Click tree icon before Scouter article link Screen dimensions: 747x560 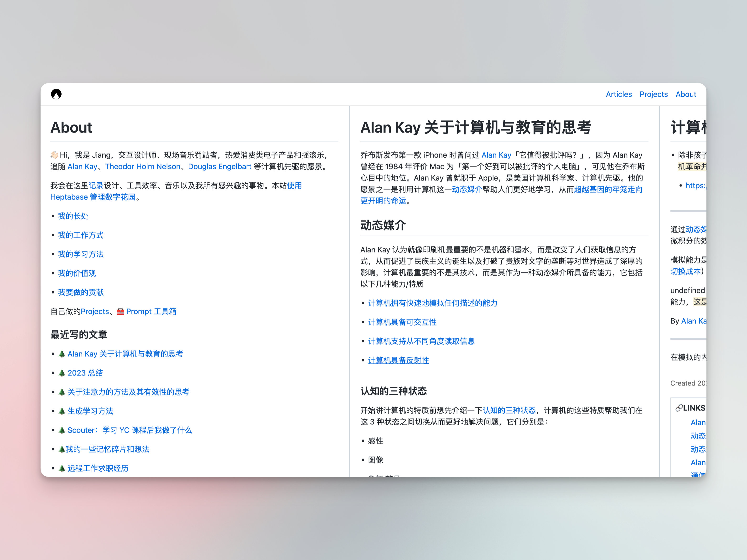(62, 430)
